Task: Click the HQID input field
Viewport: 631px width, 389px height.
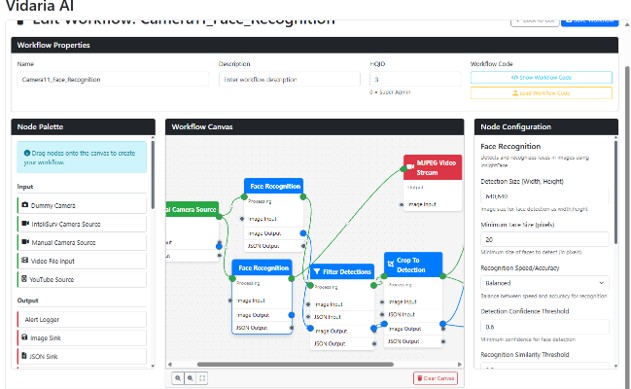Action: [415, 79]
